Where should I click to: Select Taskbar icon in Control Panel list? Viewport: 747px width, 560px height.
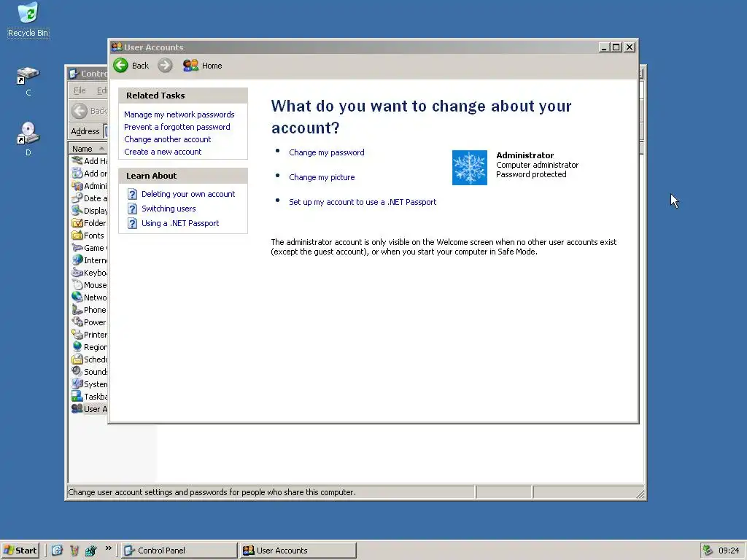pos(77,396)
